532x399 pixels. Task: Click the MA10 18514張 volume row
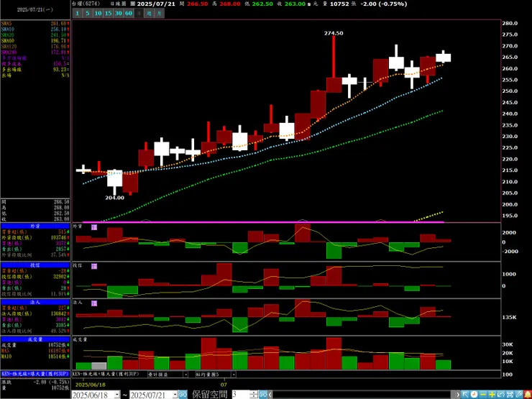point(35,357)
